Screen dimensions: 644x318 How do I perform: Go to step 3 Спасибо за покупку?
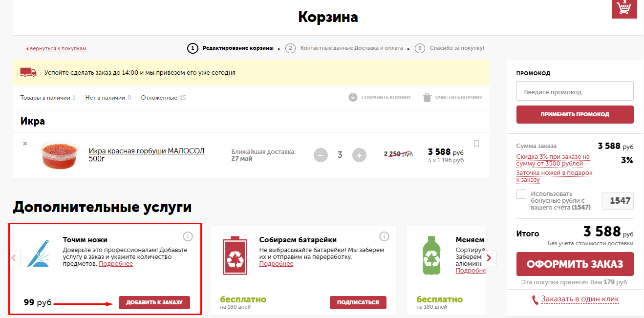(x=450, y=48)
